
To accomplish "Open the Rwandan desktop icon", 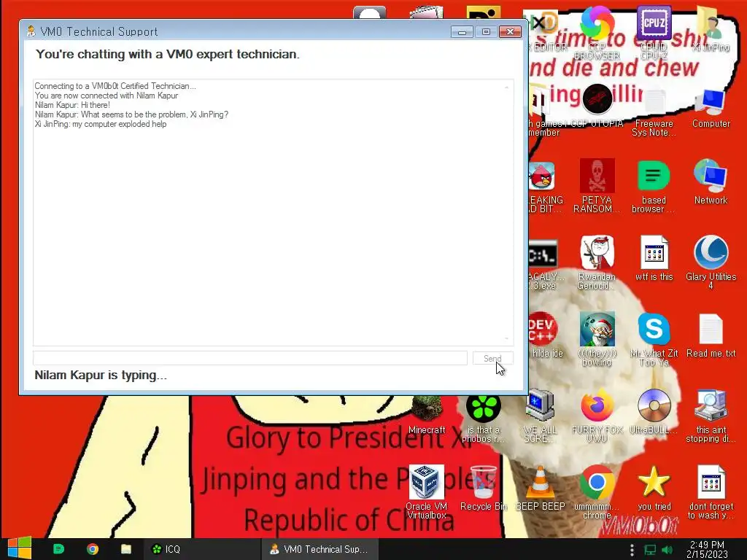I will tap(597, 262).
